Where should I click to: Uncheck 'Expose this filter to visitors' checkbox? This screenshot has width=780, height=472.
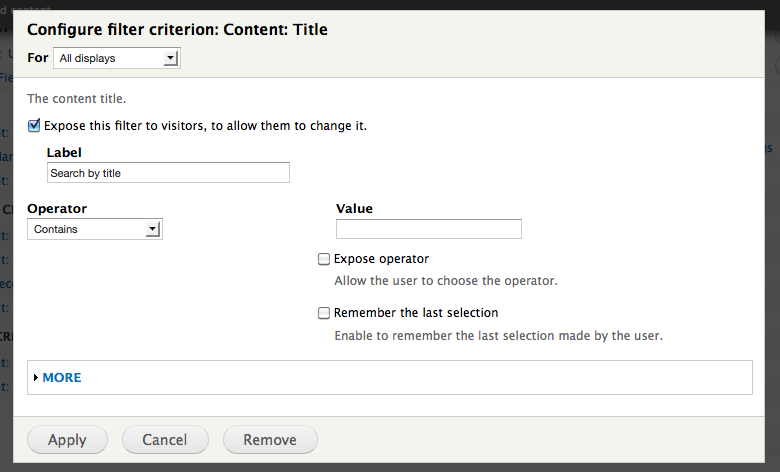click(x=34, y=127)
